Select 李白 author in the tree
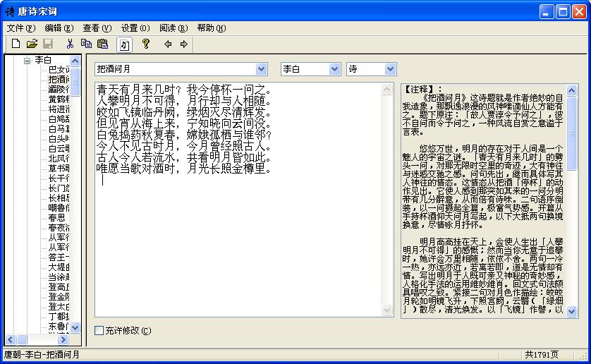The image size is (591, 364). (43, 61)
